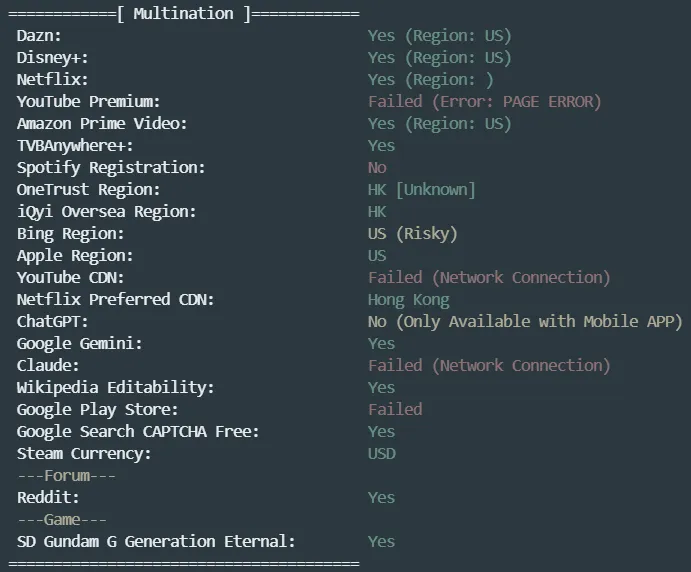The height and width of the screenshot is (572, 691).
Task: Click Claude network connection failure text
Action: [488, 365]
